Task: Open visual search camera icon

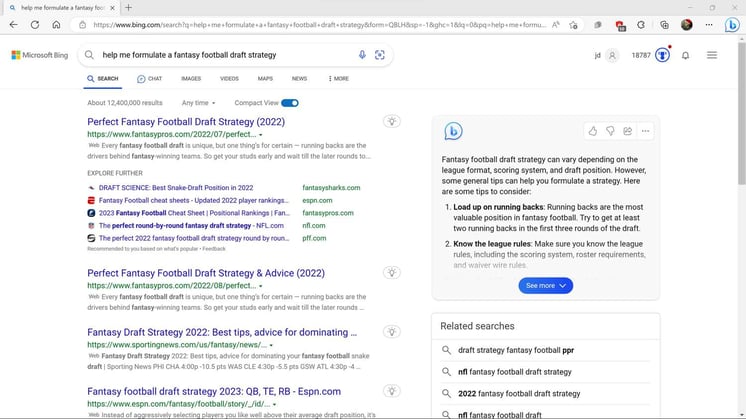Action: [380, 55]
